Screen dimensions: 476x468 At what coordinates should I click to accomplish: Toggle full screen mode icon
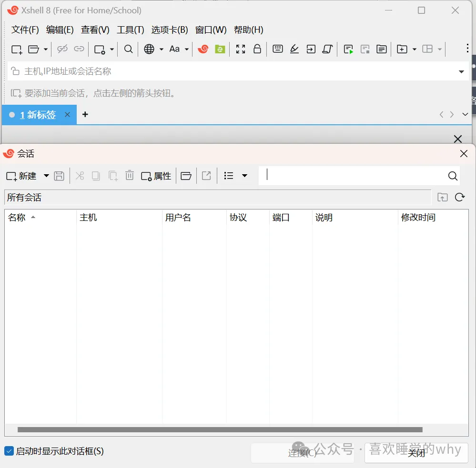[x=241, y=49]
